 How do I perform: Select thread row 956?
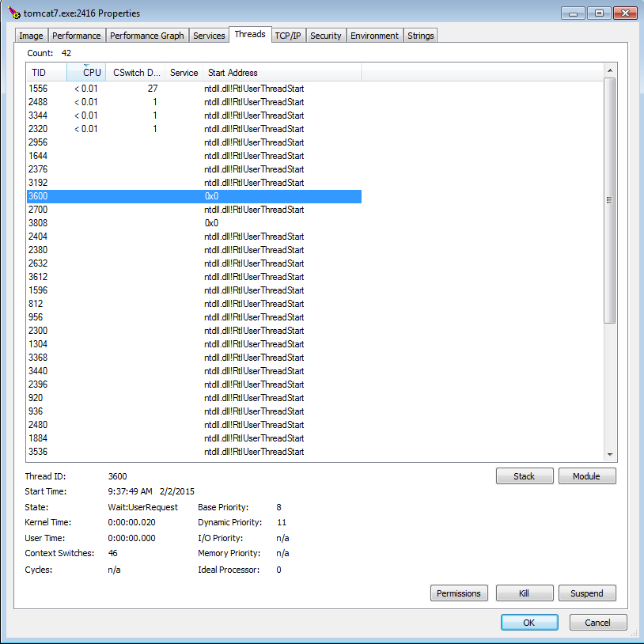(x=194, y=317)
